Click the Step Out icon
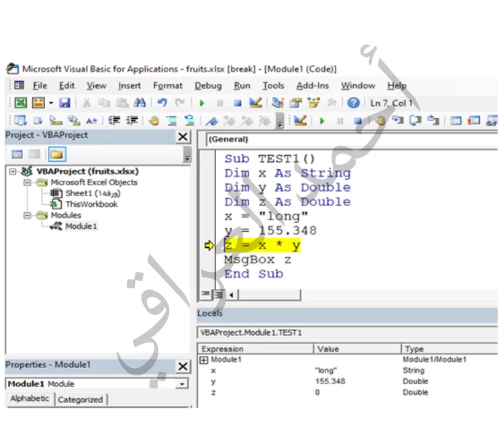 [434, 121]
